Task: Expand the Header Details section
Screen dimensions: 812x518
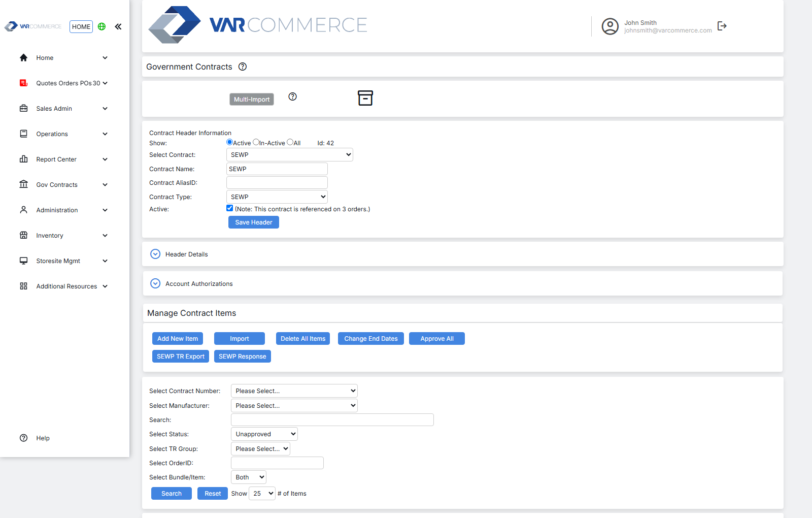Action: coord(155,254)
